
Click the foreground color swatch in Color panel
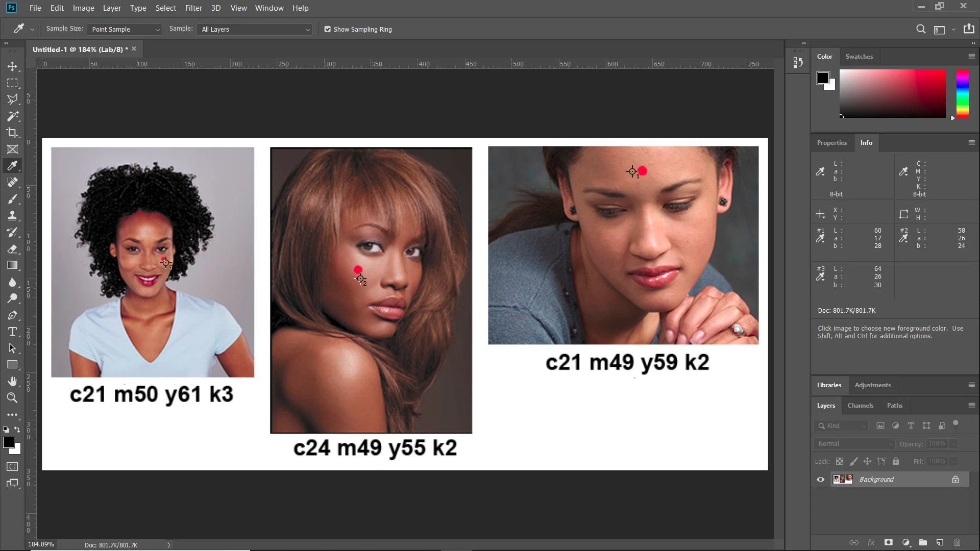coord(823,78)
